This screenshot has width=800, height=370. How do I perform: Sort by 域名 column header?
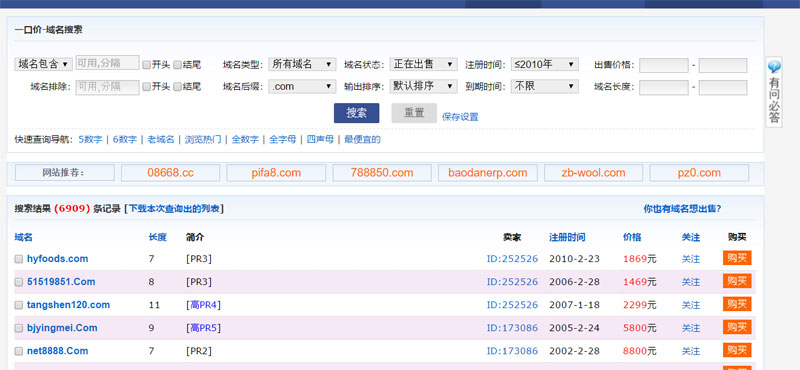23,237
